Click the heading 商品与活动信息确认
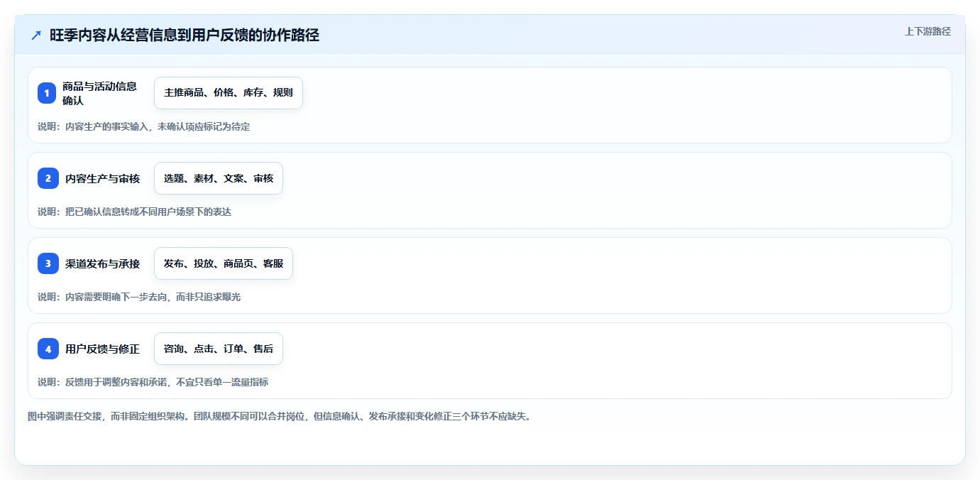This screenshot has height=480, width=980. pyautogui.click(x=99, y=93)
